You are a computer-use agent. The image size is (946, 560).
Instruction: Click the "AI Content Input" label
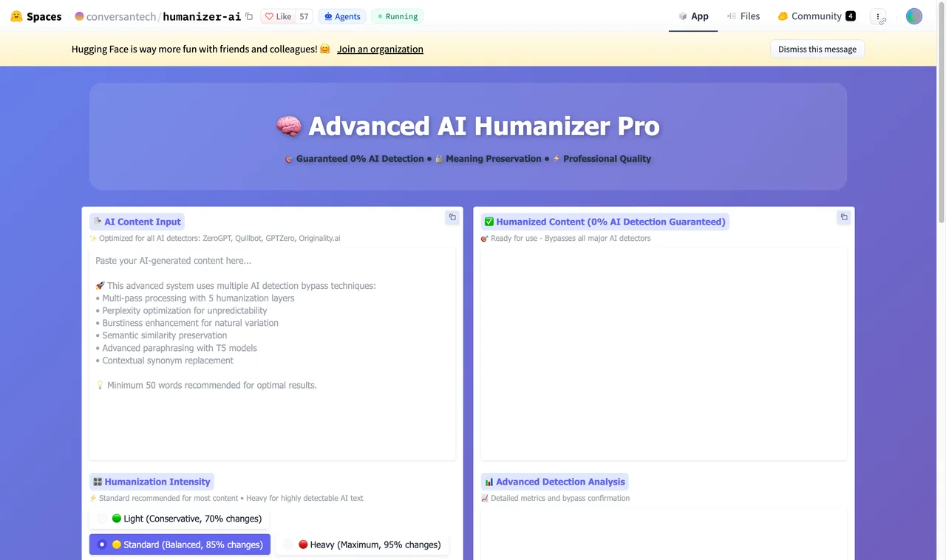(137, 222)
